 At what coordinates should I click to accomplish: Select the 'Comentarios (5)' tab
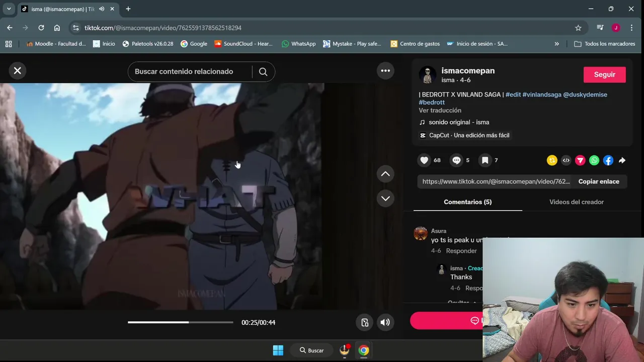[468, 202]
